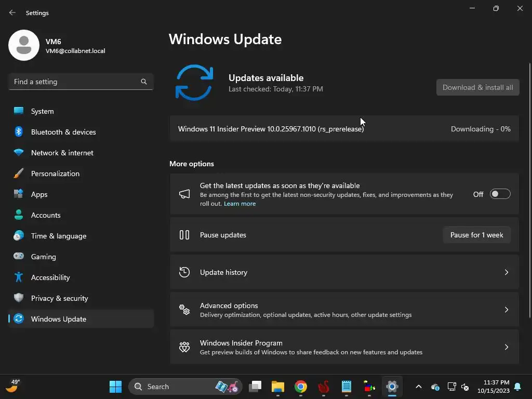Click the Network wifi icon
The height and width of the screenshot is (399, 532).
(19, 152)
